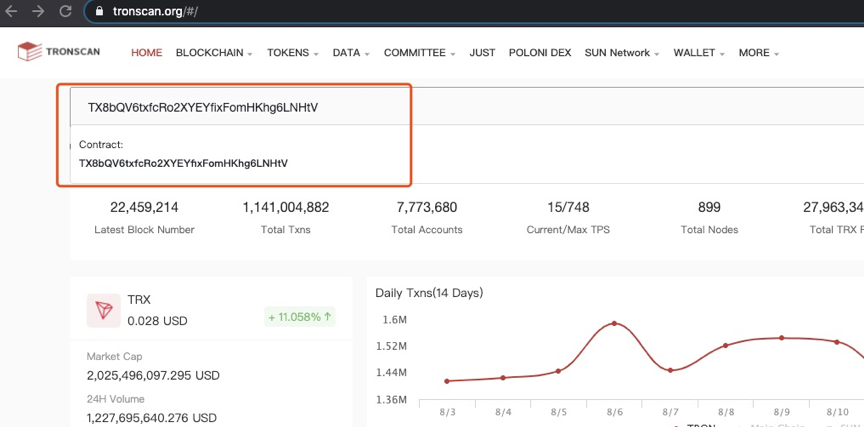Click the search field with contract address
Viewport: 864px width, 427px height.
(x=240, y=106)
